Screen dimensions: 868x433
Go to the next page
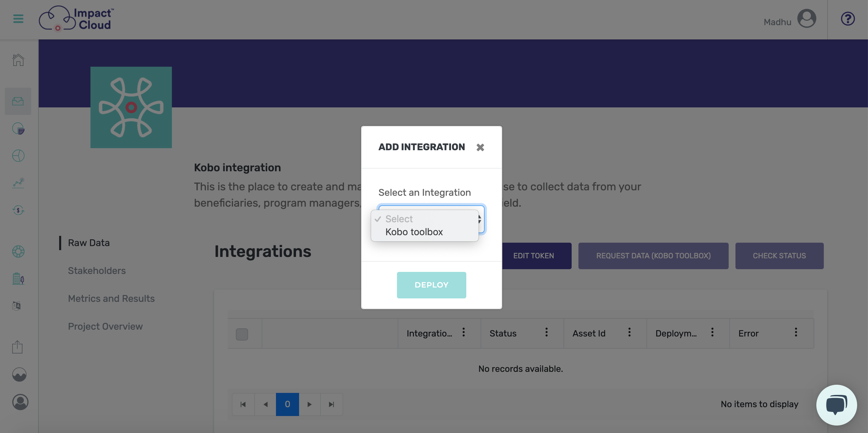point(309,404)
